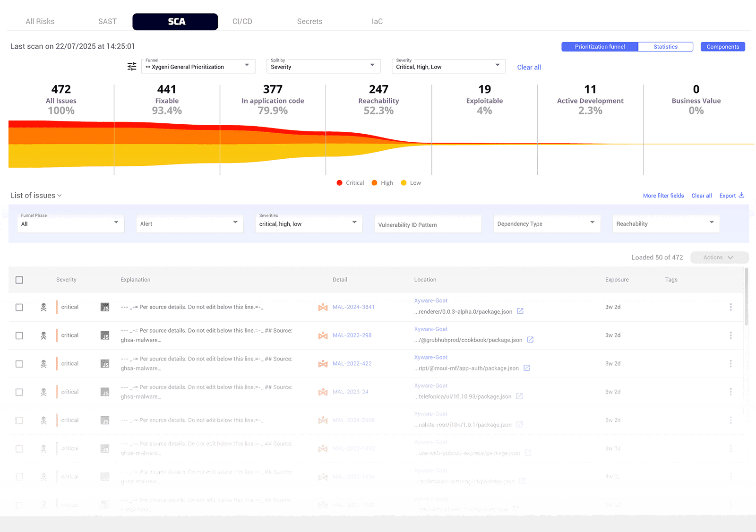The width and height of the screenshot is (756, 532).
Task: Switch to the Secrets tab
Action: pos(309,21)
